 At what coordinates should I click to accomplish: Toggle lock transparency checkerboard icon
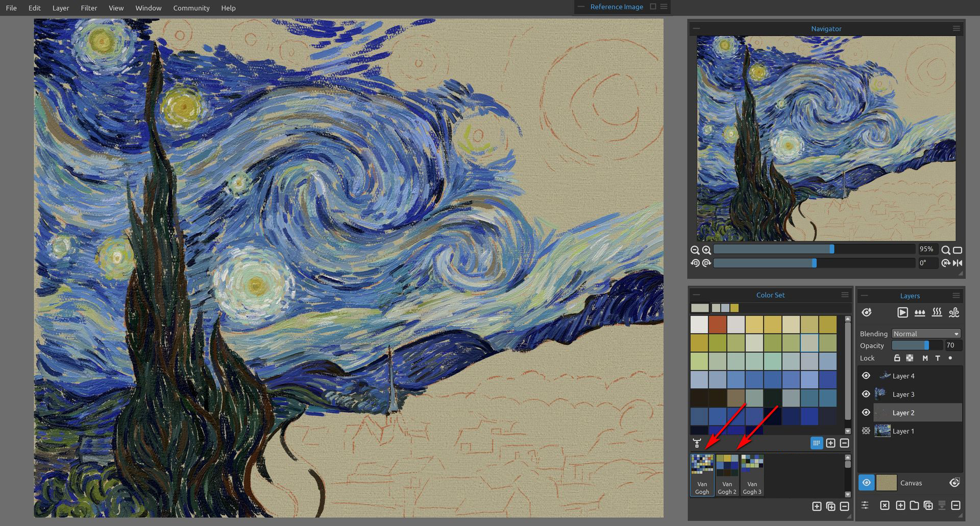pyautogui.click(x=910, y=358)
